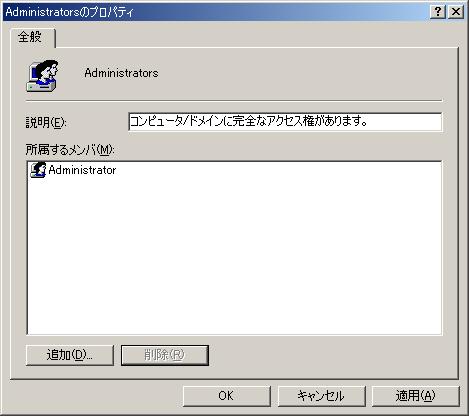Click the large Administrators group icon
This screenshot has width=469, height=416.
point(42,76)
